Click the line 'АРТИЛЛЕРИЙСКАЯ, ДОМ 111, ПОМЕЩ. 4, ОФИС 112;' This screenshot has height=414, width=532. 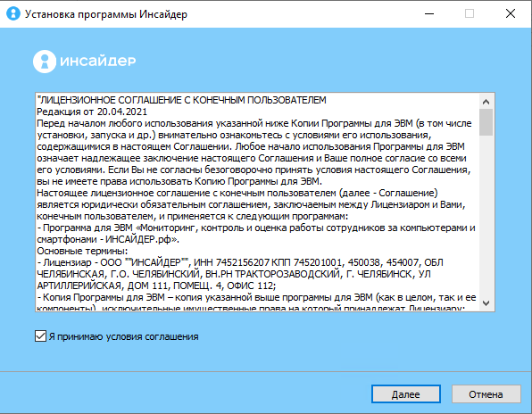pos(156,286)
